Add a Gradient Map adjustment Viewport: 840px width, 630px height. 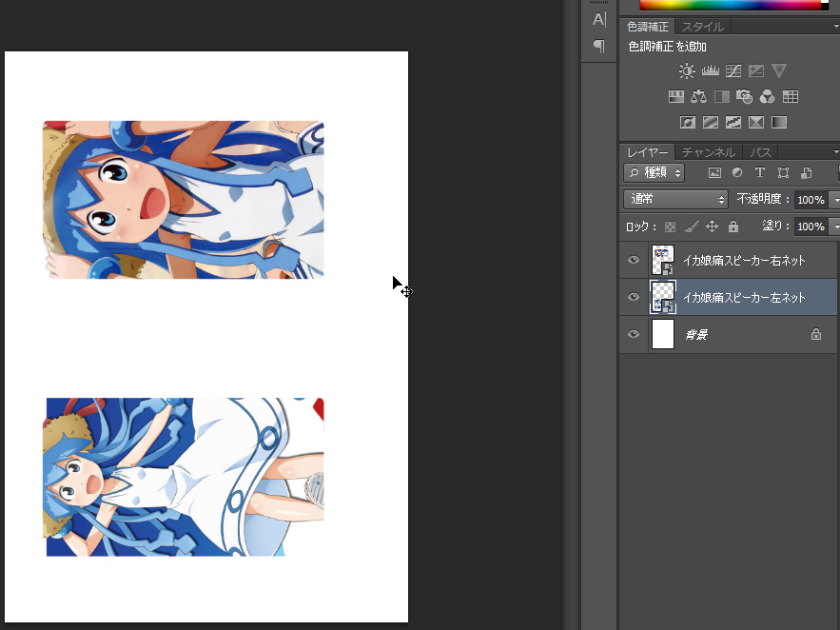click(x=779, y=122)
